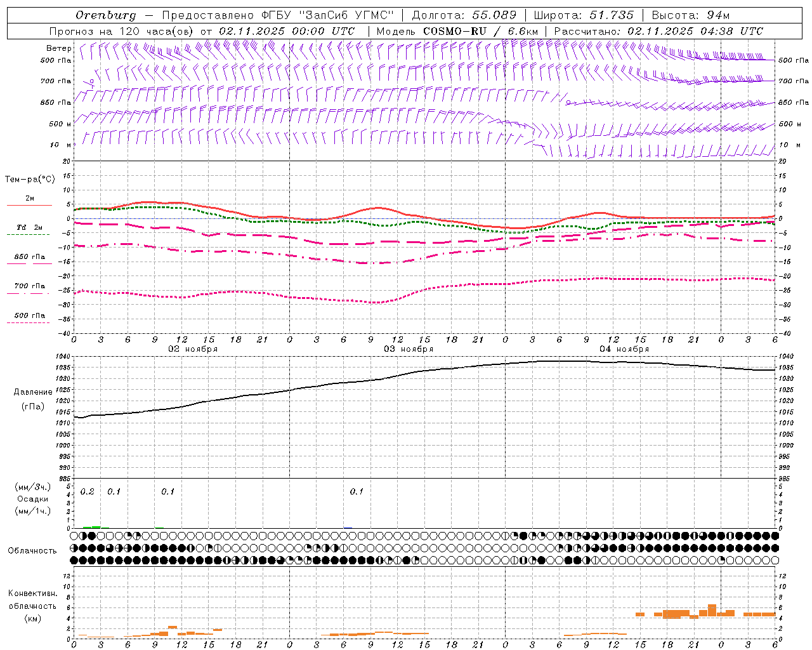The image size is (812, 650).
Task: Select the '700 гПа' dash-dot temperature legend entry
Action: pos(29,286)
